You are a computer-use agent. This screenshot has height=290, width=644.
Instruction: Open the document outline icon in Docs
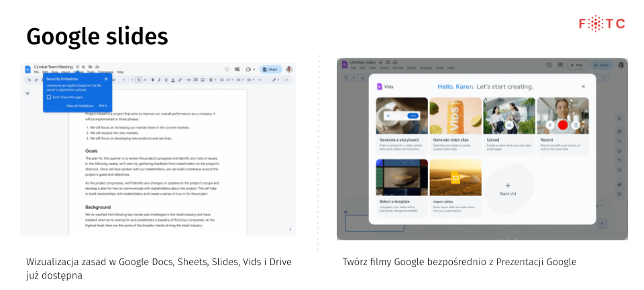[x=28, y=93]
